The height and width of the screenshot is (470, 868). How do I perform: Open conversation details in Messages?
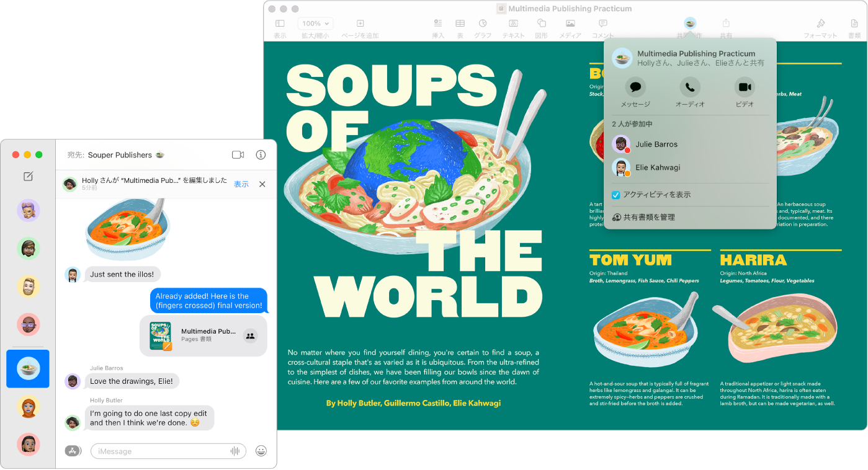point(261,155)
